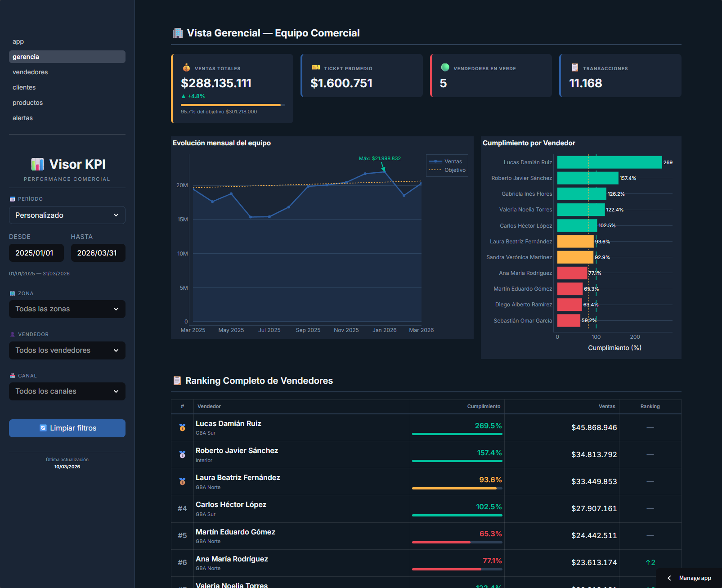This screenshot has width=722, height=588.
Task: Click the Visor KPI chart logo icon
Action: (x=37, y=164)
